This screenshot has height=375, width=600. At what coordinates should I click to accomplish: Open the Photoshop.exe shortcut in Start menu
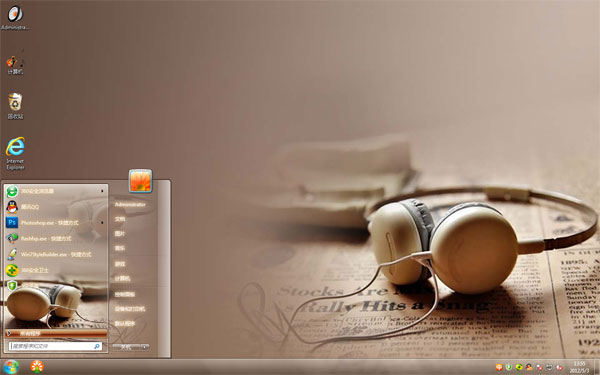[56, 222]
